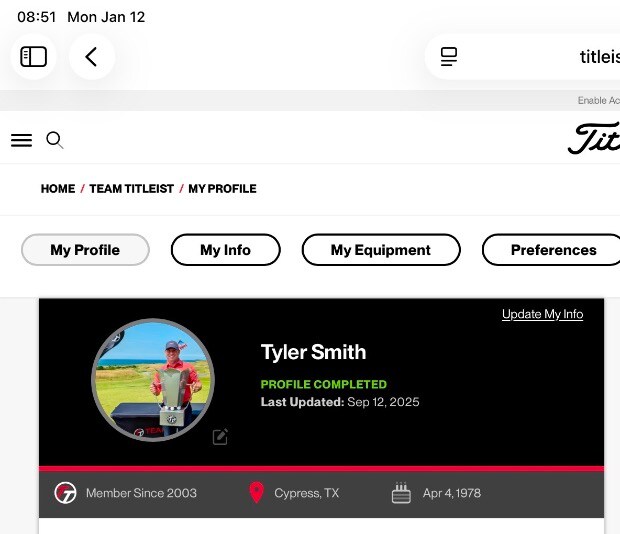Go to the HOME breadcrumb link

pos(57,189)
